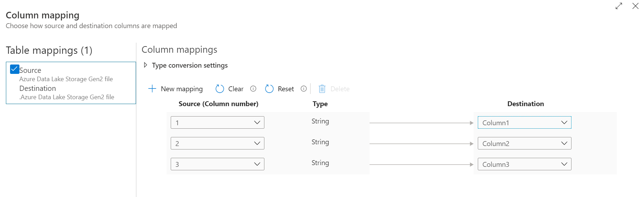Click the info icon next to Clear

(253, 89)
